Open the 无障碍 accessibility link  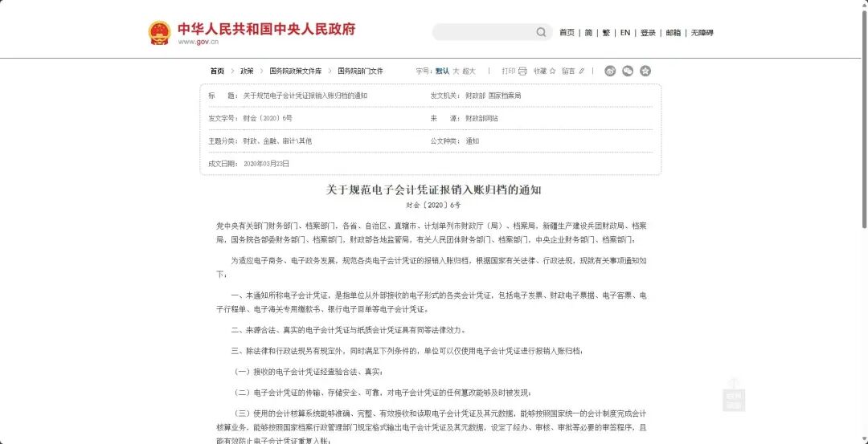702,33
